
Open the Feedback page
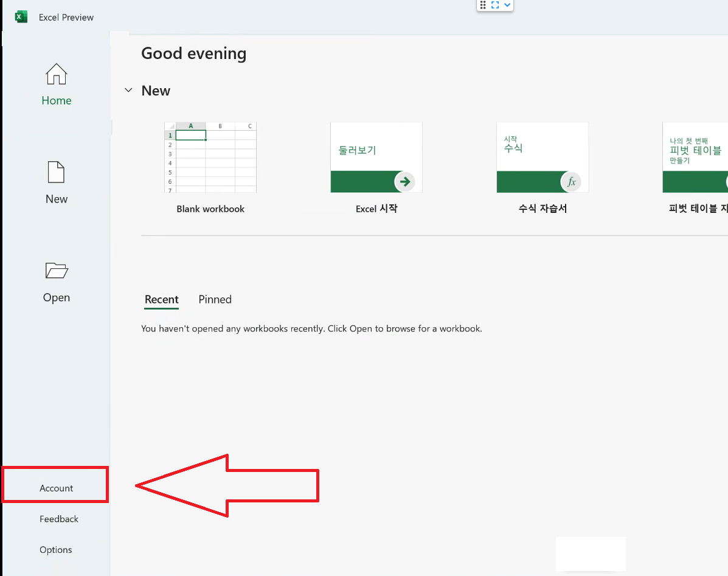tap(59, 519)
